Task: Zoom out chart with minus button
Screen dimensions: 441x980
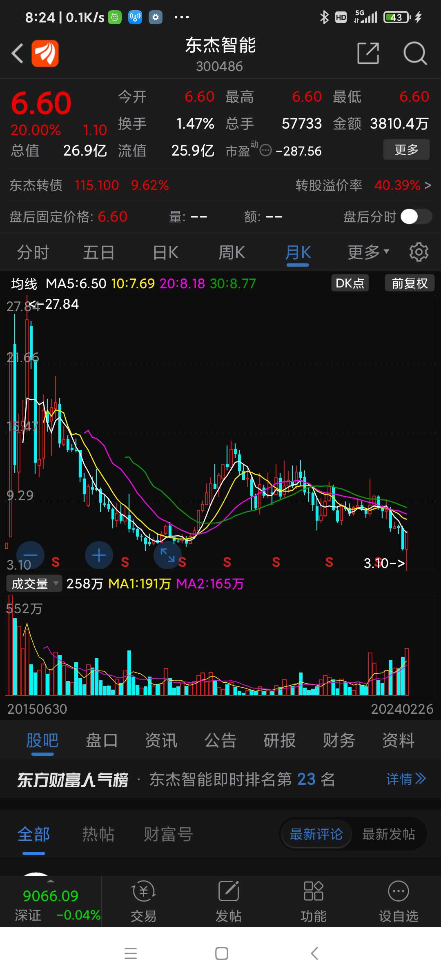Action: tap(30, 555)
